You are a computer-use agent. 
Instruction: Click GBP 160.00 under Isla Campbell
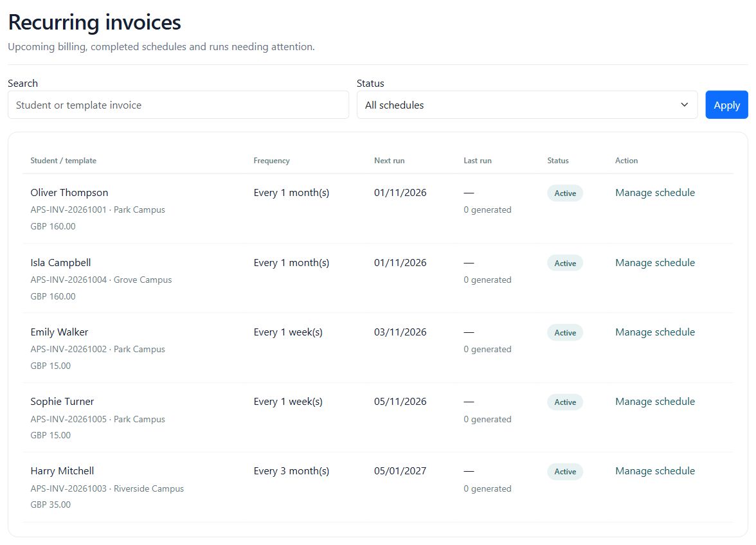tap(53, 296)
